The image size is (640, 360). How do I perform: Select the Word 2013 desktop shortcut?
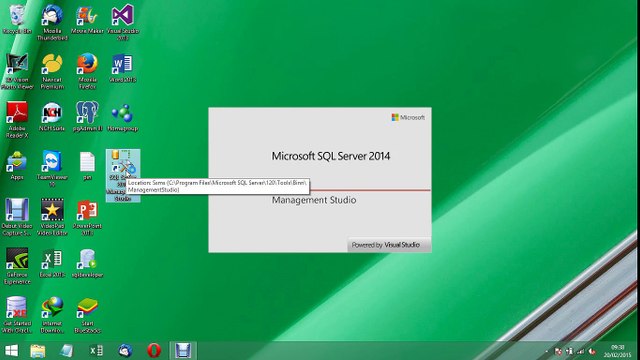(122, 68)
